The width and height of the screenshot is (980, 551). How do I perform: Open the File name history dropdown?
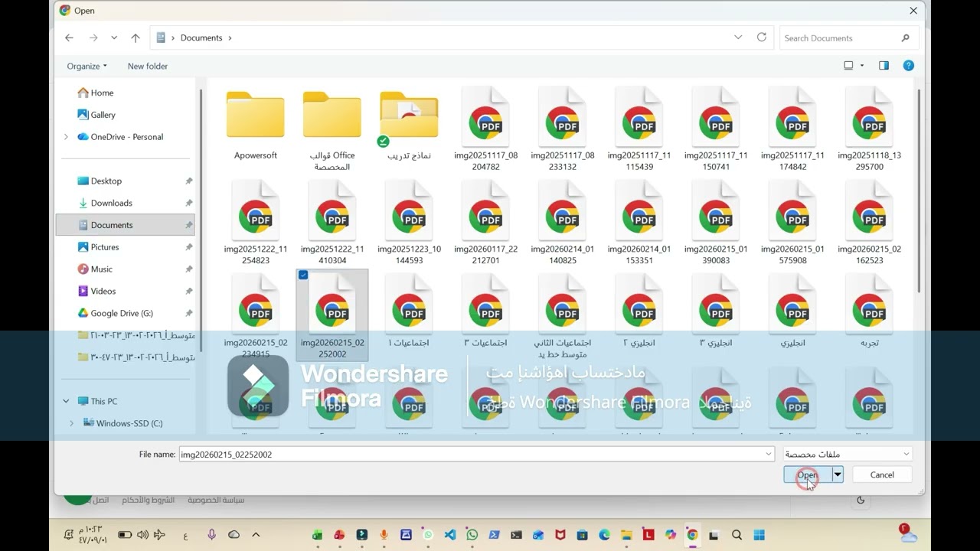pos(768,455)
